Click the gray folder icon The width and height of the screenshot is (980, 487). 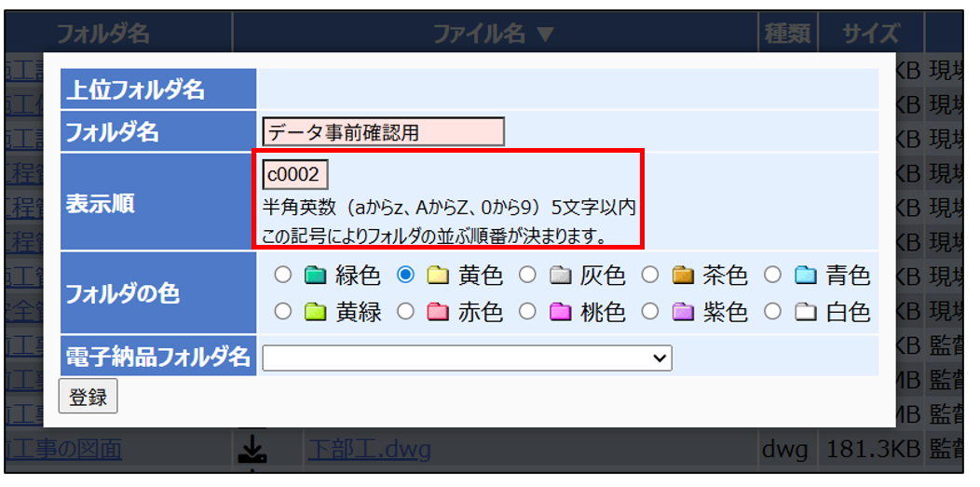pos(559,276)
